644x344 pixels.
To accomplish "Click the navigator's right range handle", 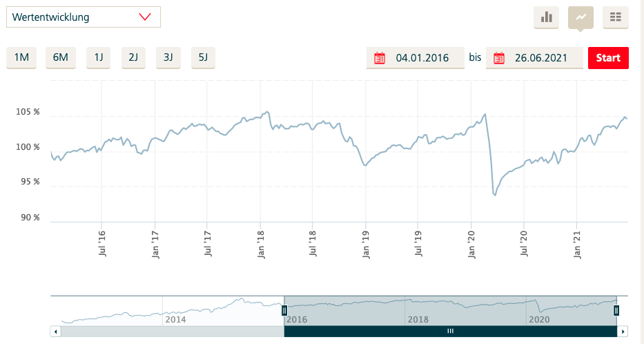I will coord(616,310).
